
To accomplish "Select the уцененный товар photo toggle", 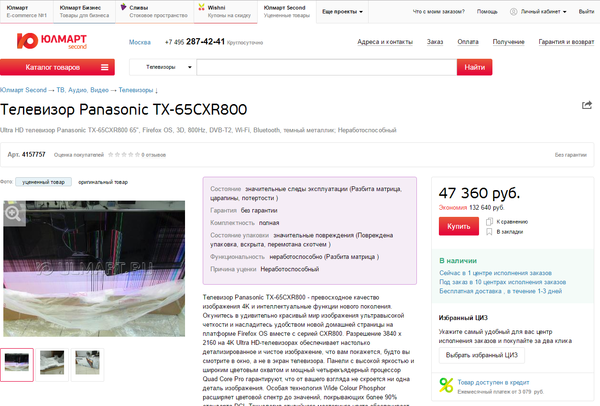I will (x=43, y=182).
